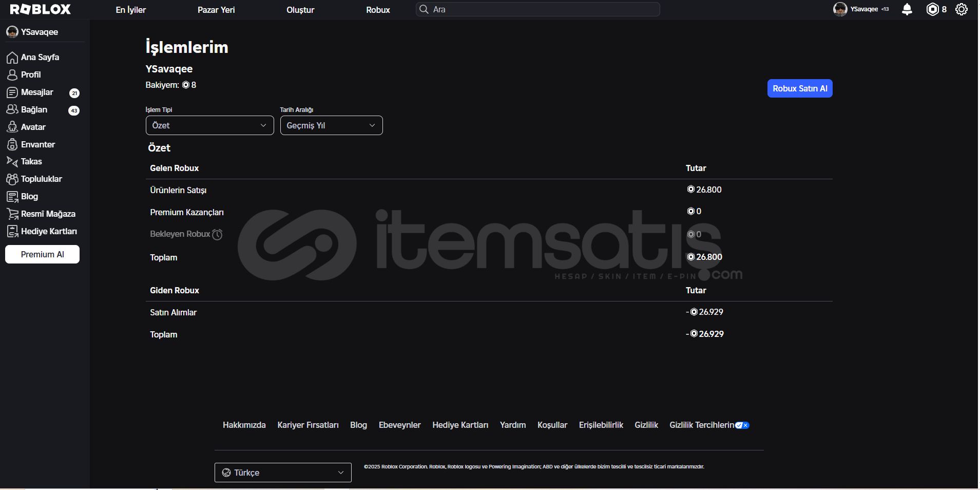Open Mesajlar icon in sidebar

point(12,92)
